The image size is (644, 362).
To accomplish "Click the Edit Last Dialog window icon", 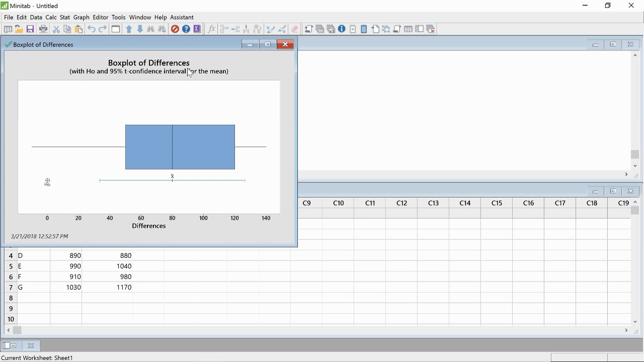I will pos(116,29).
